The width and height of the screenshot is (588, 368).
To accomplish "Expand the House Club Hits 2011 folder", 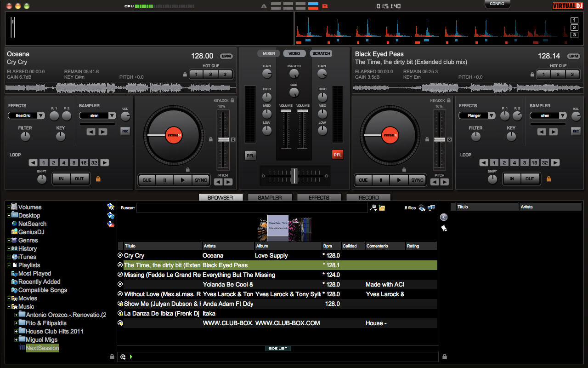I will [x=17, y=331].
